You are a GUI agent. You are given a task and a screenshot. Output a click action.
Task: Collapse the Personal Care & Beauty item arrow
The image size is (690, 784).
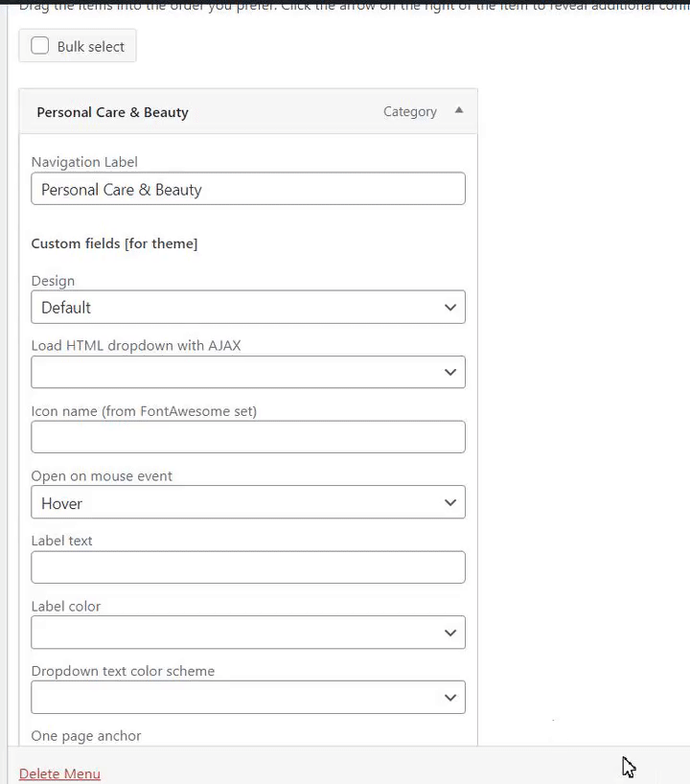pyautogui.click(x=459, y=111)
